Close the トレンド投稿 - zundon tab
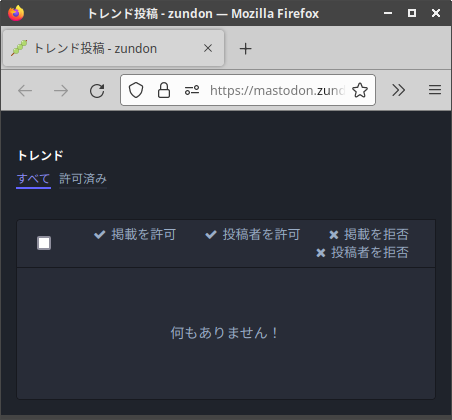This screenshot has height=420, width=452. pyautogui.click(x=208, y=48)
